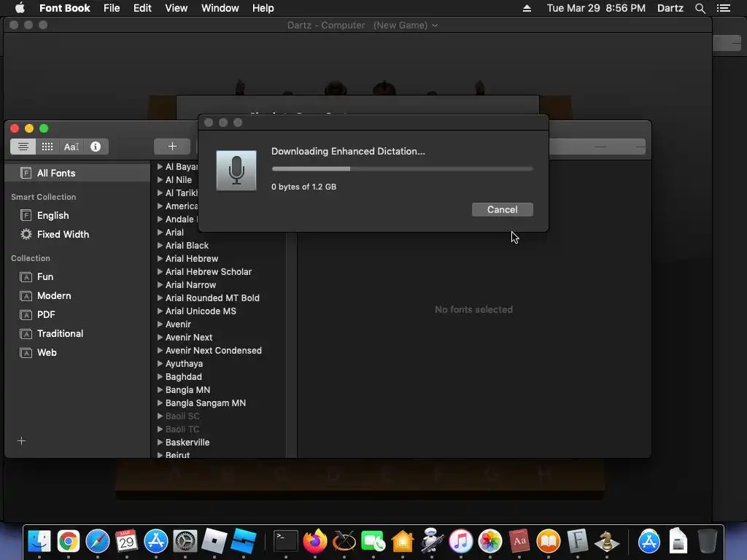
Task: Open Finder from the dock
Action: [x=39, y=542]
